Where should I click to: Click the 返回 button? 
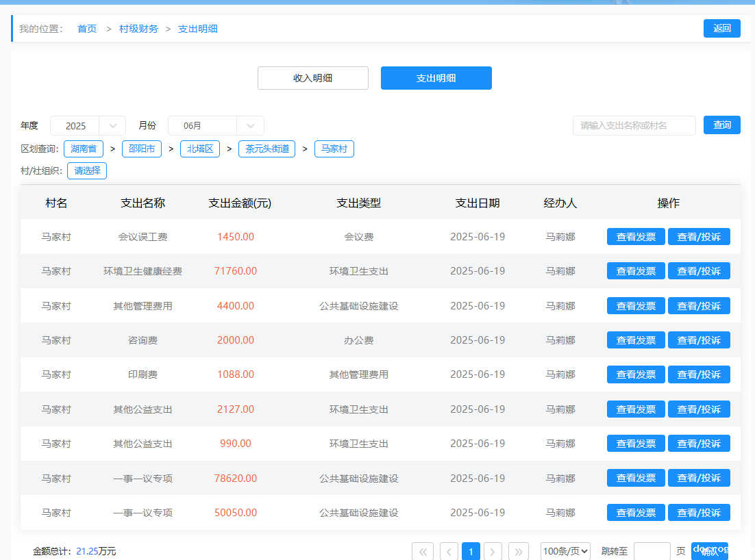(721, 28)
